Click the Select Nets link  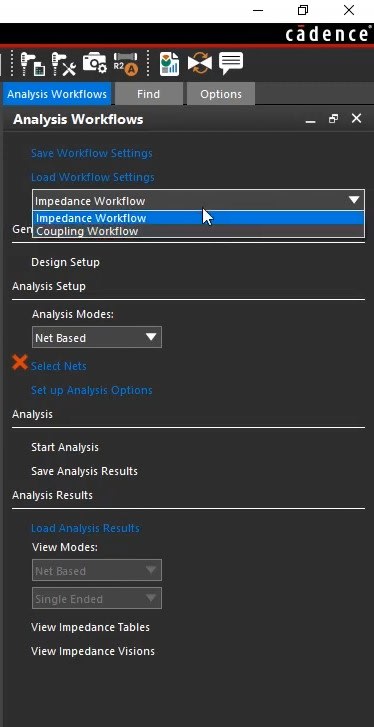(x=59, y=366)
